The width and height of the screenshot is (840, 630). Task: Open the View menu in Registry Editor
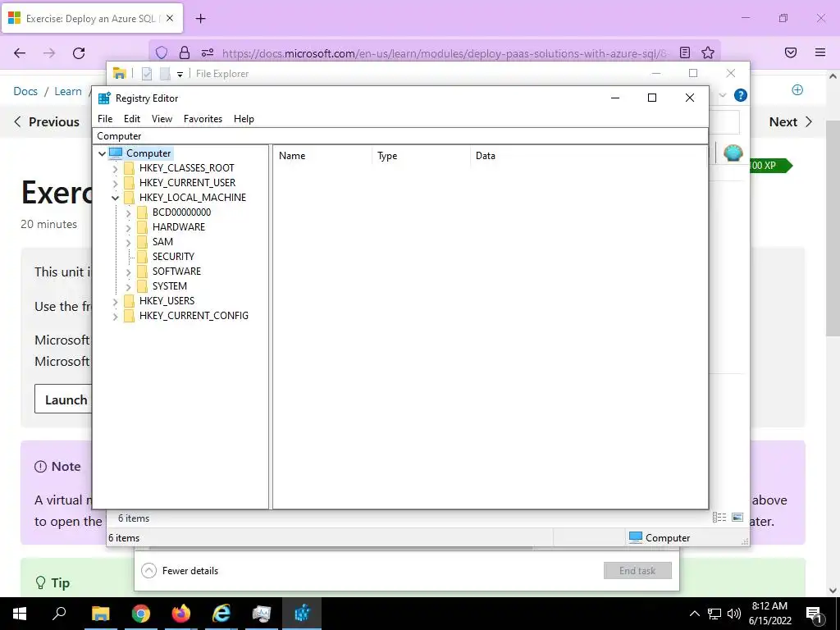[162, 119]
